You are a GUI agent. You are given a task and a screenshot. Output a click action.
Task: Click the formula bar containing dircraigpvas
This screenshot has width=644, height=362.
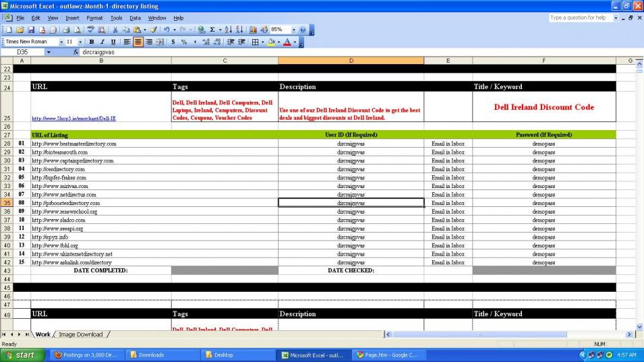(x=360, y=52)
